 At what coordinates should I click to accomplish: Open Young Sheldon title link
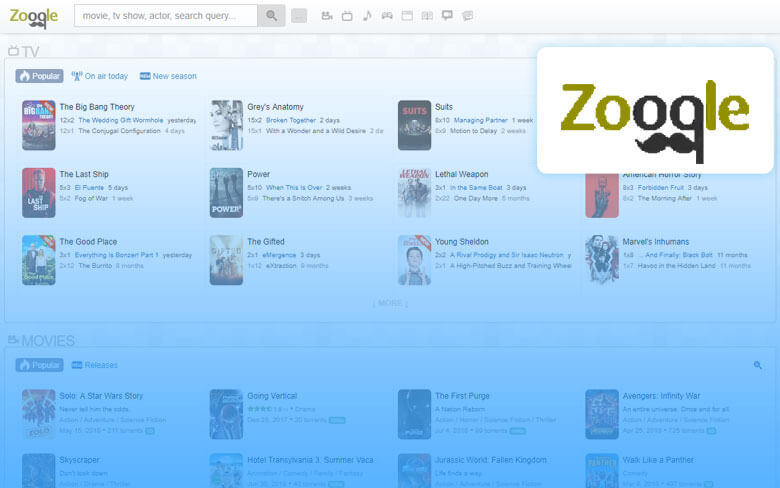(x=462, y=242)
